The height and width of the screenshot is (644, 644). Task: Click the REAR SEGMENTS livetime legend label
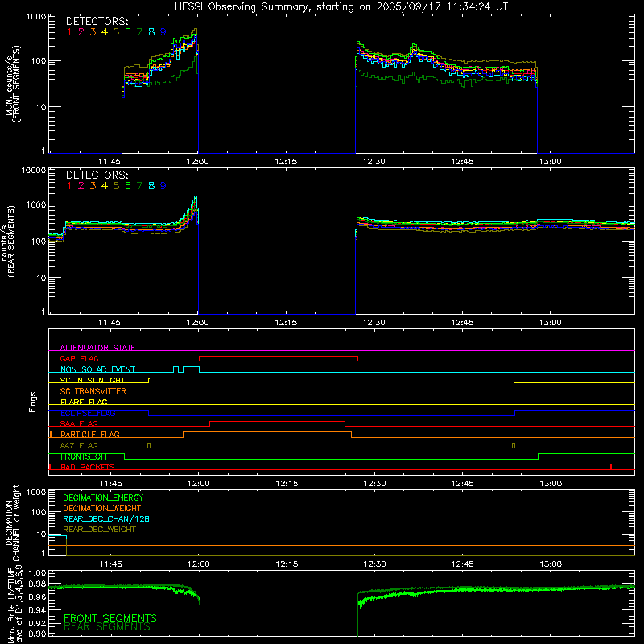point(107,627)
